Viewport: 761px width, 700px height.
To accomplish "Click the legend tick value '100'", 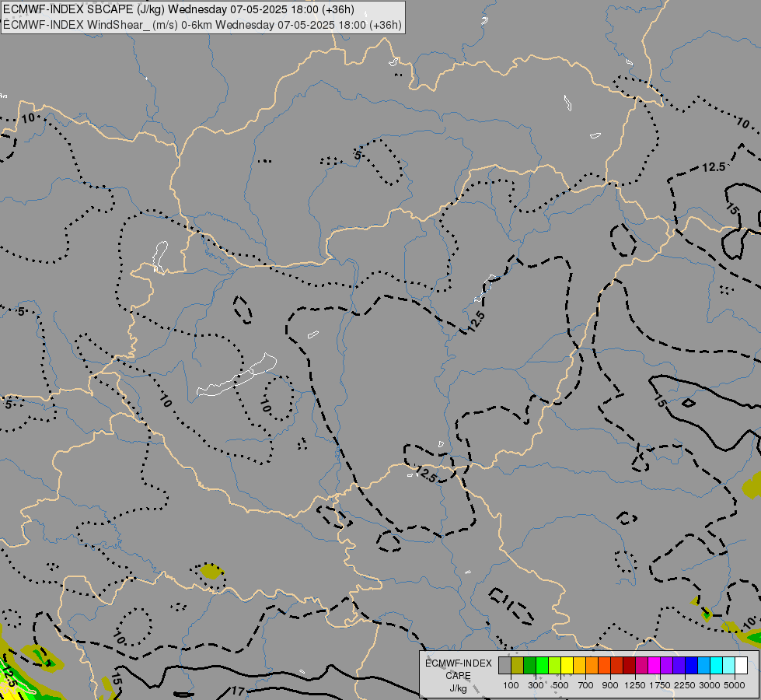I will click(511, 685).
